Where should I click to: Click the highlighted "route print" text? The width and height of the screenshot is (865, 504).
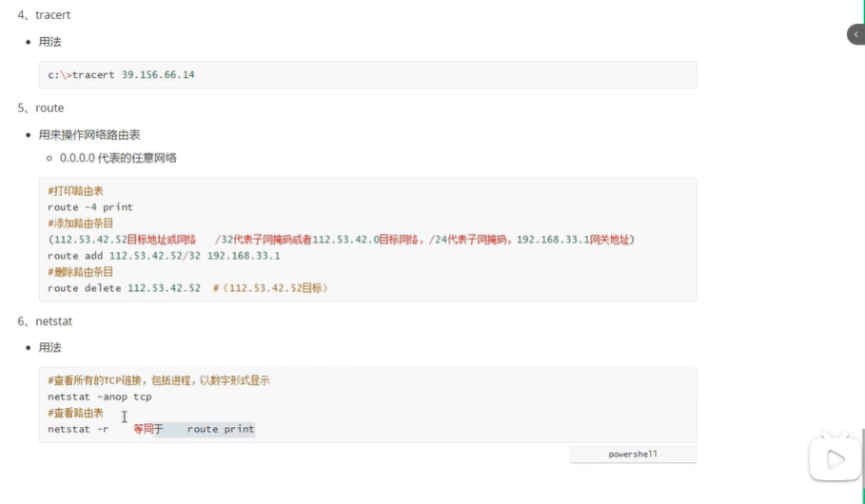[x=221, y=429]
